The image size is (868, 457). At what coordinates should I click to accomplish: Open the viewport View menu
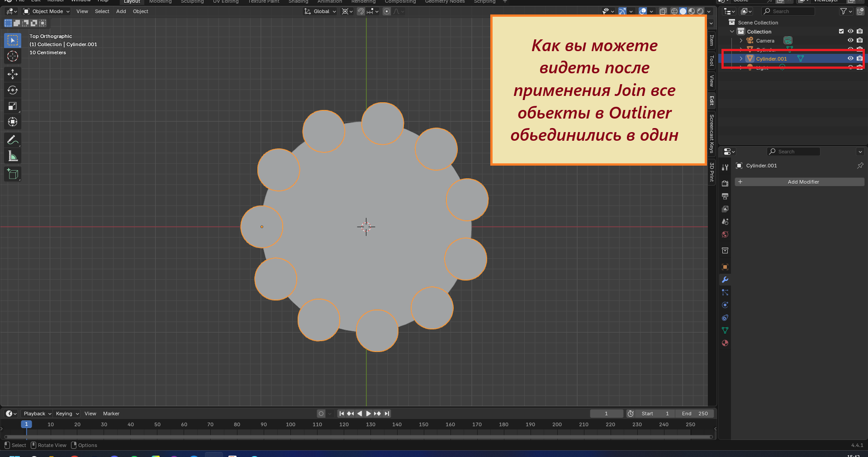[x=82, y=11]
